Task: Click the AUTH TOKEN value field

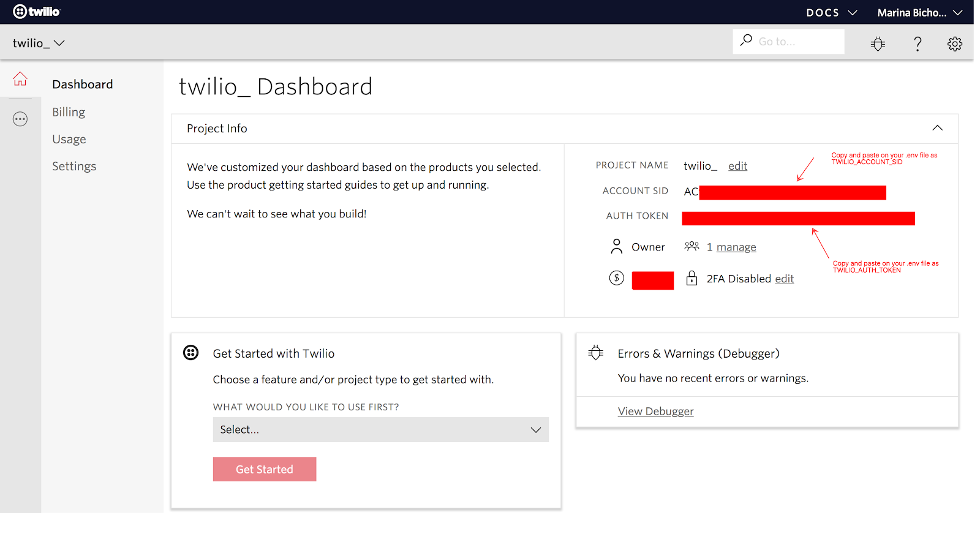Action: point(798,219)
